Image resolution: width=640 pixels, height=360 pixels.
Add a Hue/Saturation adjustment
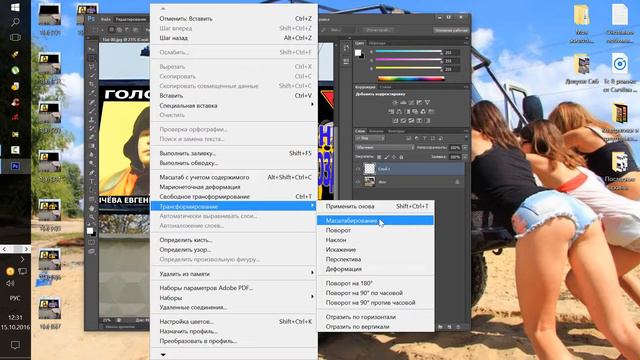pyautogui.click(x=391, y=111)
